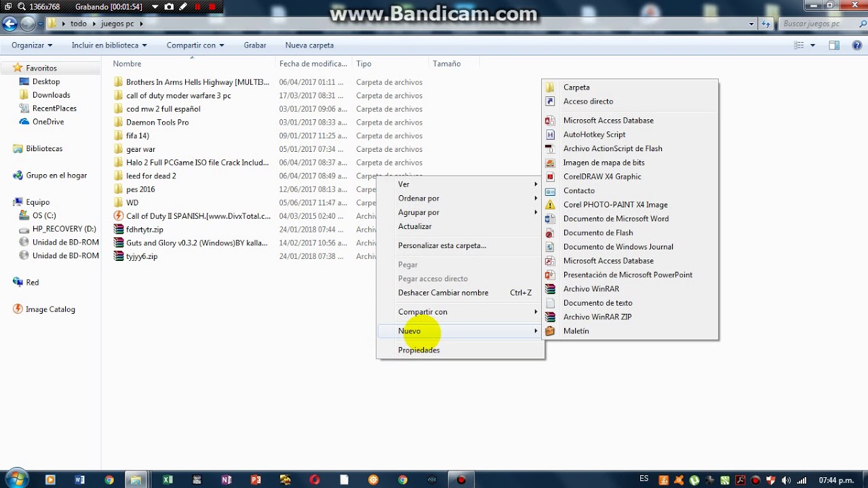The width and height of the screenshot is (868, 488).
Task: Create new 'Archivo ActionScript de Flash'
Action: [x=630, y=148]
